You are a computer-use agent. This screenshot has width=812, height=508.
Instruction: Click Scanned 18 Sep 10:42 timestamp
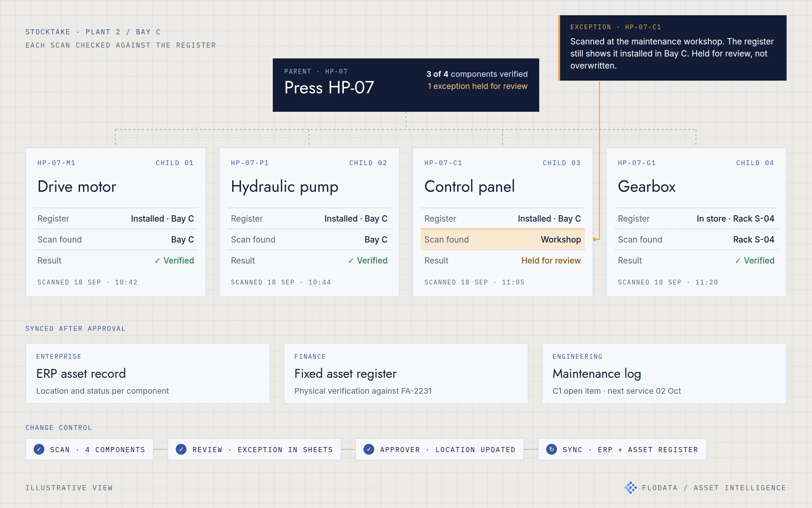(87, 282)
